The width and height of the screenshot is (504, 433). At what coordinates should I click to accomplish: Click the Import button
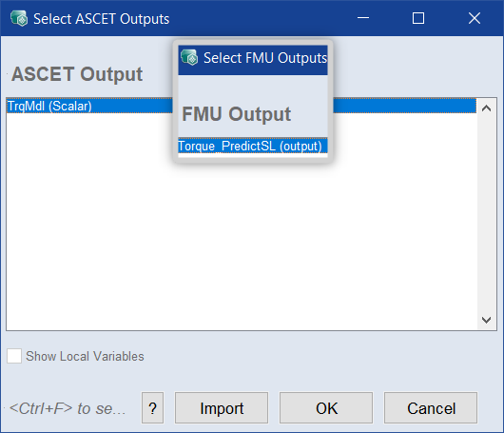coord(222,408)
